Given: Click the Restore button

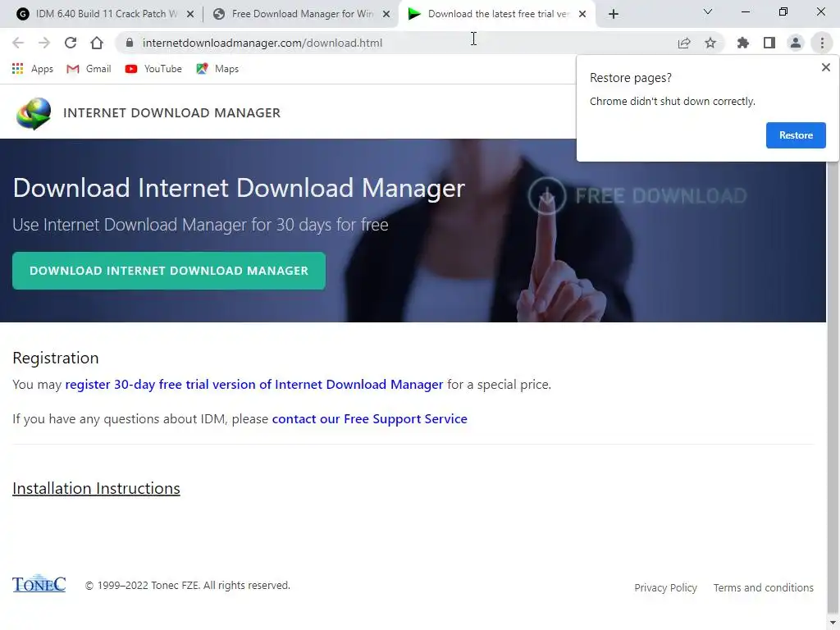Looking at the screenshot, I should (x=796, y=135).
